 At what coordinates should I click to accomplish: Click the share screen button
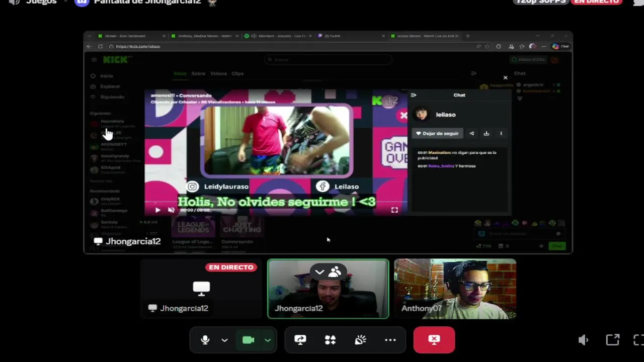tap(300, 340)
